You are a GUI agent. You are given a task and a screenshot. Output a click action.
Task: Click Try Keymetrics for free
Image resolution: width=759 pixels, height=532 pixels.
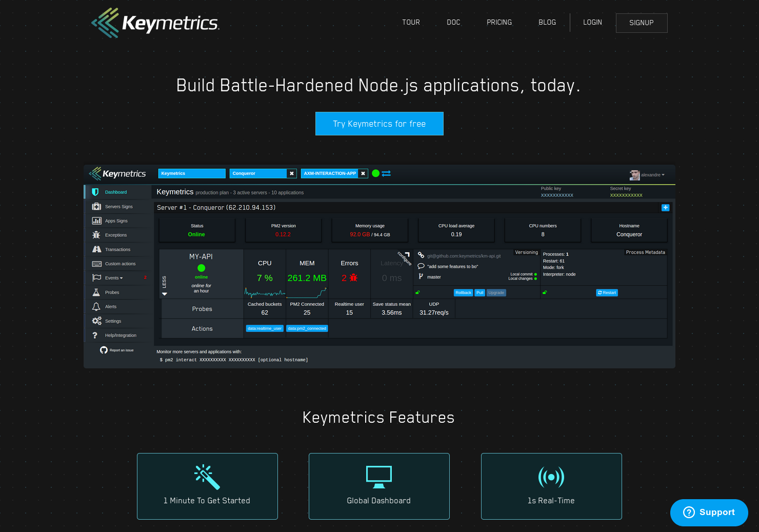[x=379, y=124]
